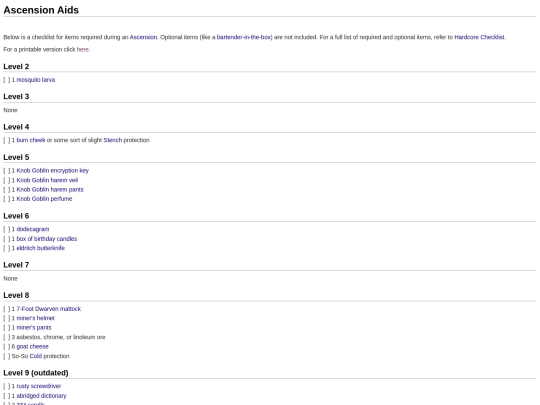Open box of birthday candles link

pos(47,239)
